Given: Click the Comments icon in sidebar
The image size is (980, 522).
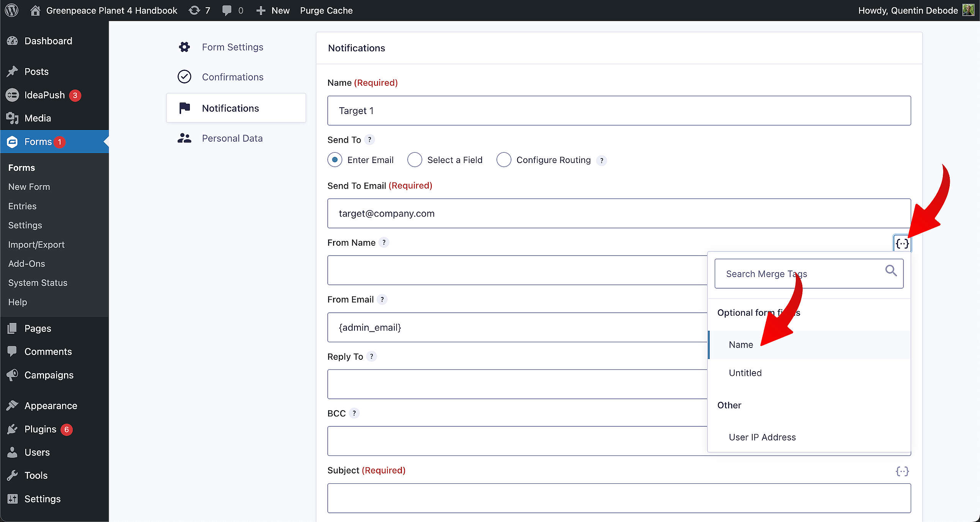Looking at the screenshot, I should [x=12, y=351].
